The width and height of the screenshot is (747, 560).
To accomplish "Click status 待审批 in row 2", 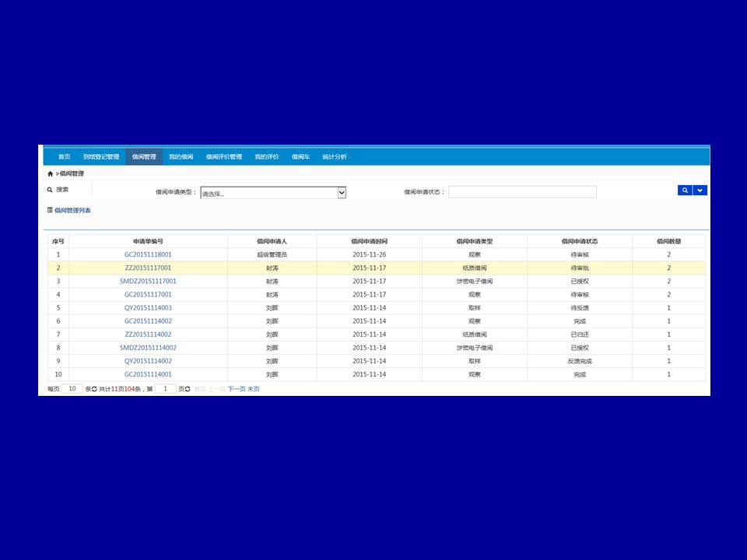I will tap(580, 268).
